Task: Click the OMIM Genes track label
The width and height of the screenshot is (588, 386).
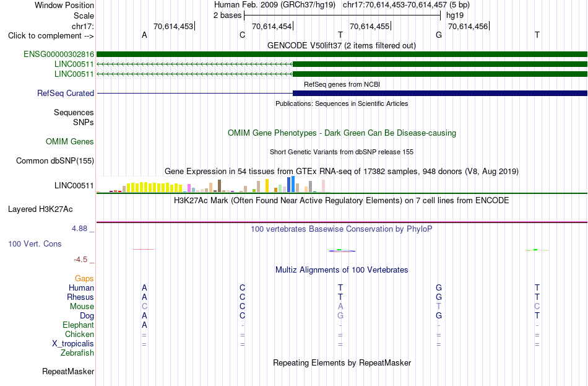Action: (x=70, y=141)
